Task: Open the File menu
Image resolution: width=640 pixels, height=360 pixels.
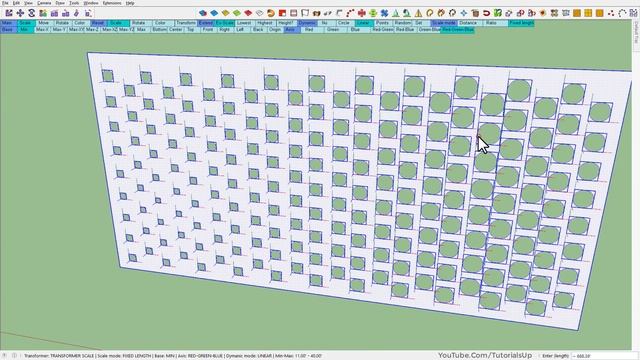Action: tap(5, 3)
